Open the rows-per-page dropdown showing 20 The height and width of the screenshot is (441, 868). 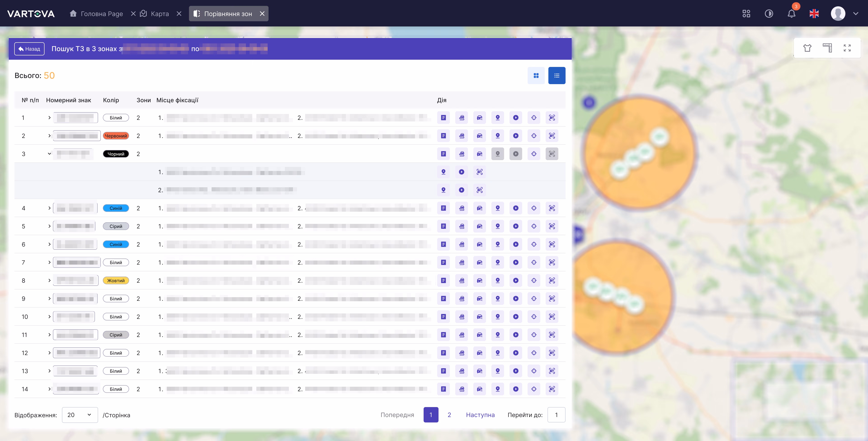coord(80,415)
